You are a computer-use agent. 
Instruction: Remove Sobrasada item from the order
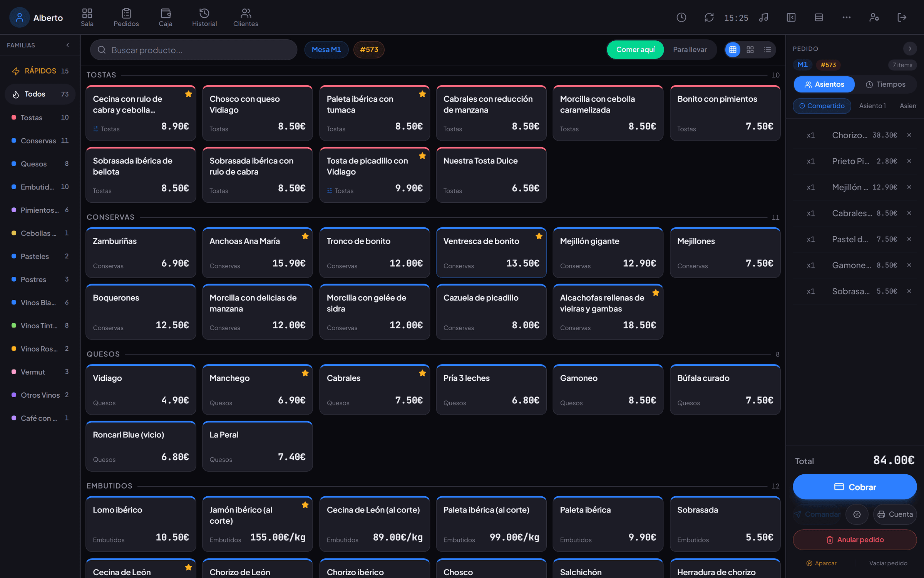point(909,291)
